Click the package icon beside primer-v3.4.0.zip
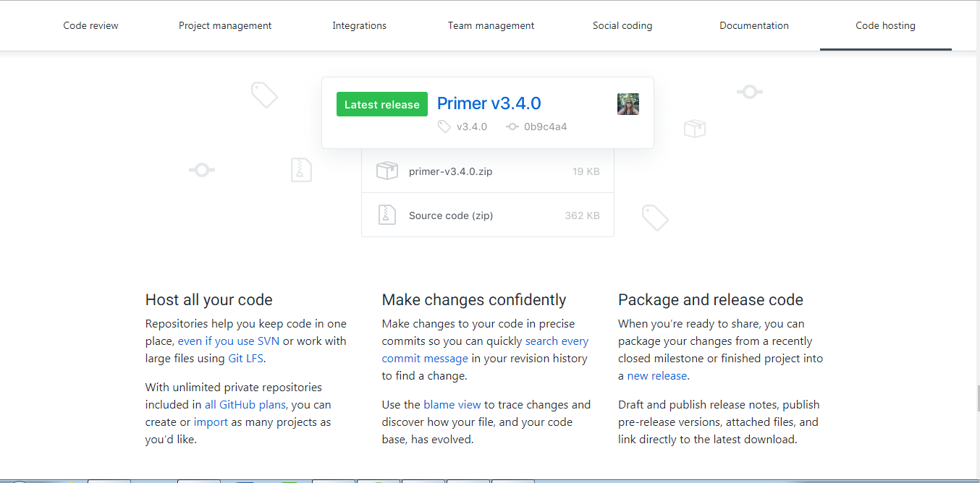The height and width of the screenshot is (483, 980). (387, 171)
